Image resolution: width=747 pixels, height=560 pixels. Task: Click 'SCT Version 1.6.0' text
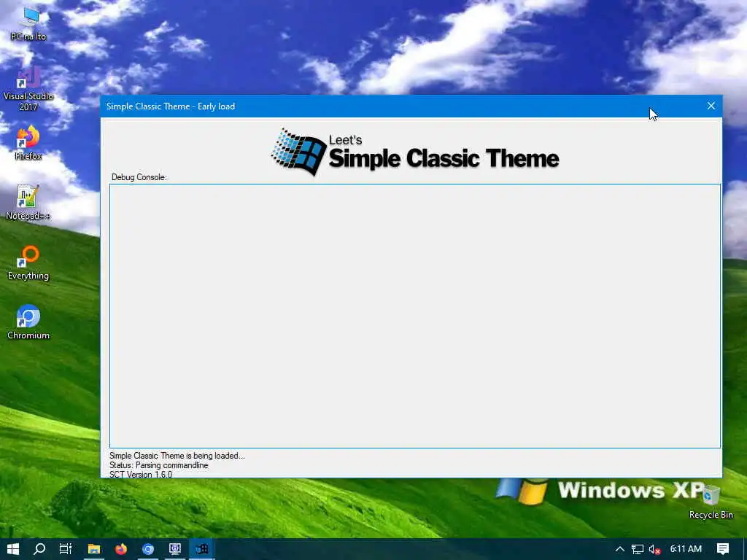pos(141,474)
